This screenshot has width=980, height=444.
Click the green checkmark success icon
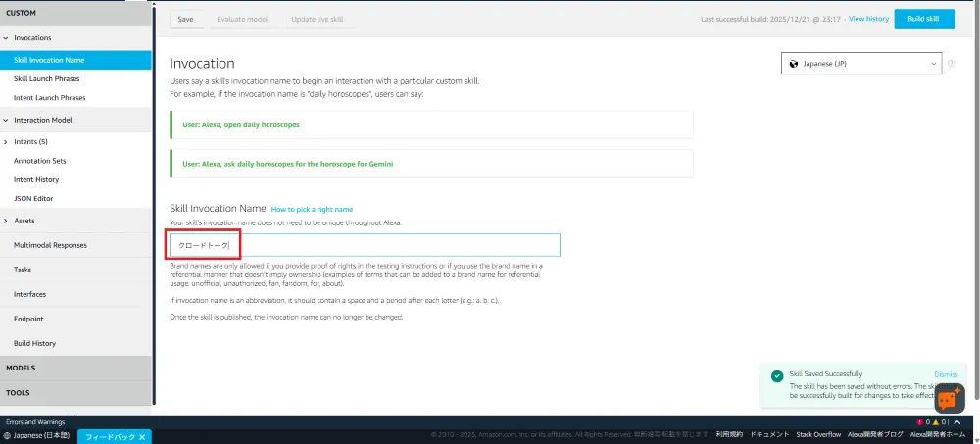click(776, 375)
